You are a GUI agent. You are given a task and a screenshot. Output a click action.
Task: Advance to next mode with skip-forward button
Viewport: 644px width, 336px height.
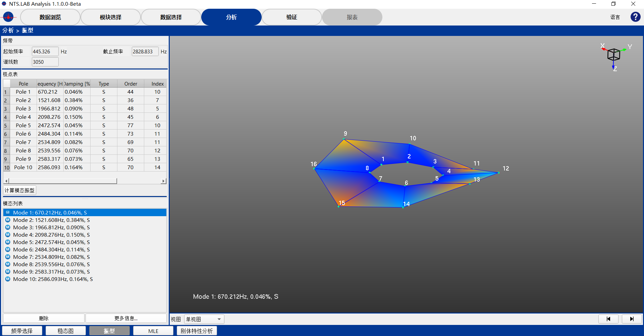pyautogui.click(x=632, y=319)
